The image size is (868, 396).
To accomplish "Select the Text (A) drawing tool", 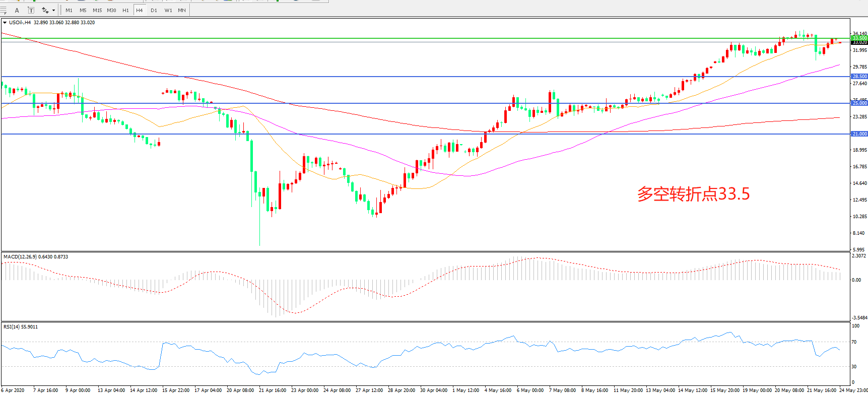I will [17, 10].
